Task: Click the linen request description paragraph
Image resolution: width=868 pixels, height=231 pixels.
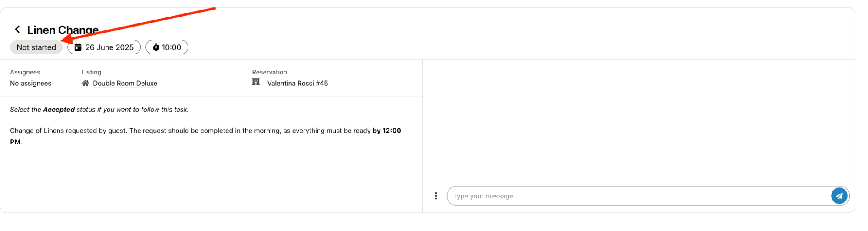Action: [191, 131]
